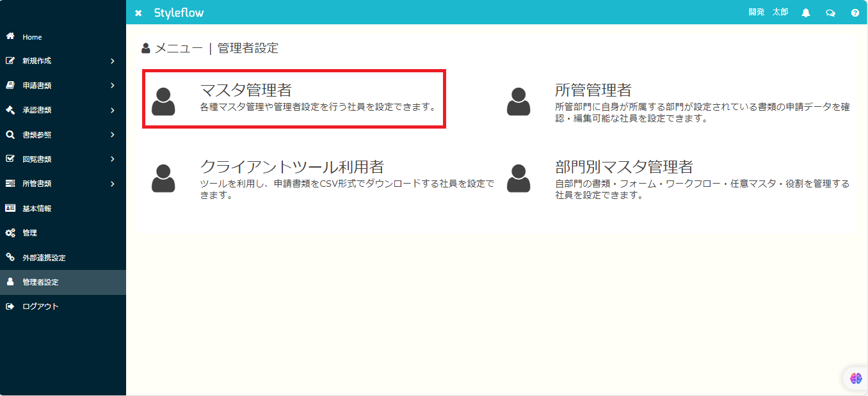Click 新規作成 menu label
This screenshot has height=396, width=868.
[x=37, y=61]
